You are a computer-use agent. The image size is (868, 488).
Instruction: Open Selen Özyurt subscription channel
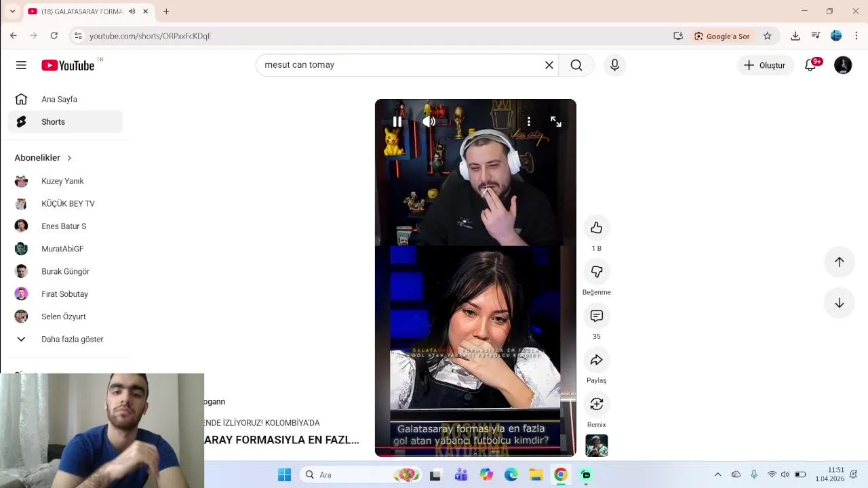tap(65, 317)
